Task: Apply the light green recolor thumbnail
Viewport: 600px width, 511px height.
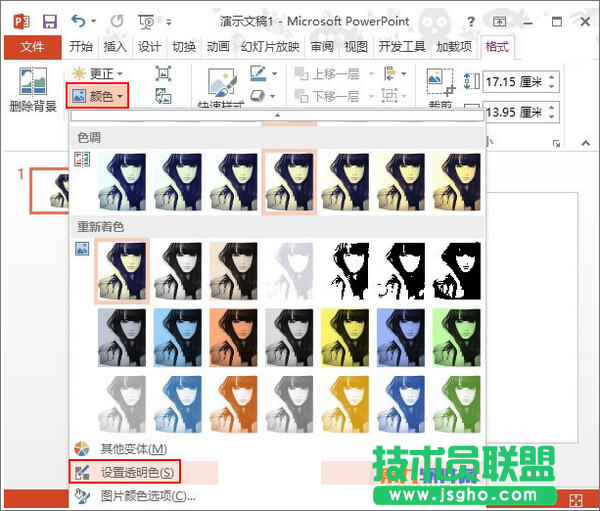Action: [x=457, y=405]
